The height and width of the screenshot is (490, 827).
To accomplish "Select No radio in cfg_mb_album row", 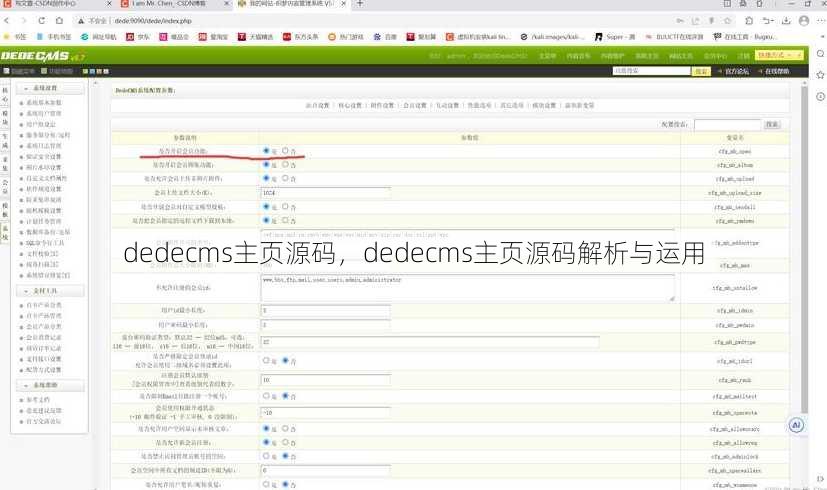I will point(285,165).
